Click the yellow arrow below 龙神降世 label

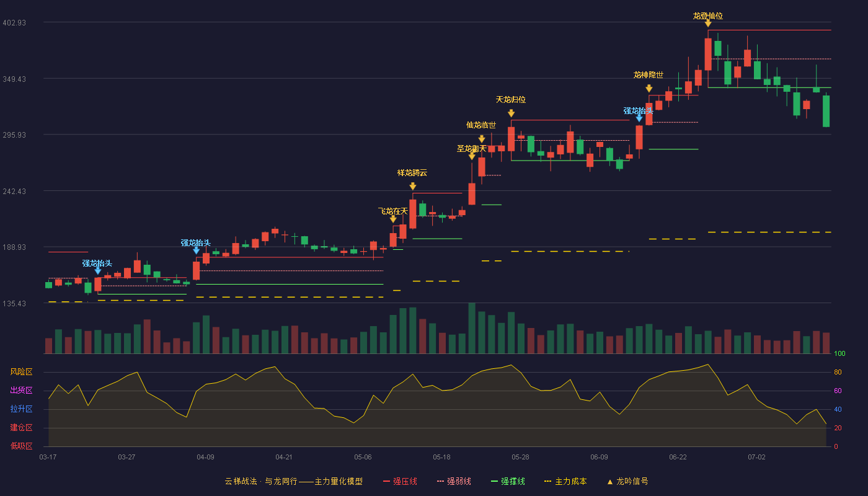tap(649, 89)
